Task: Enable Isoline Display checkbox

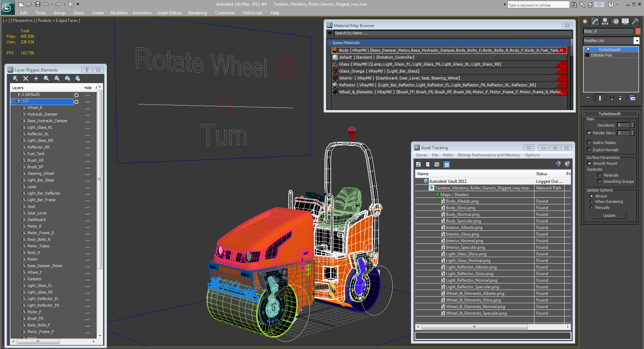Action: (589, 143)
